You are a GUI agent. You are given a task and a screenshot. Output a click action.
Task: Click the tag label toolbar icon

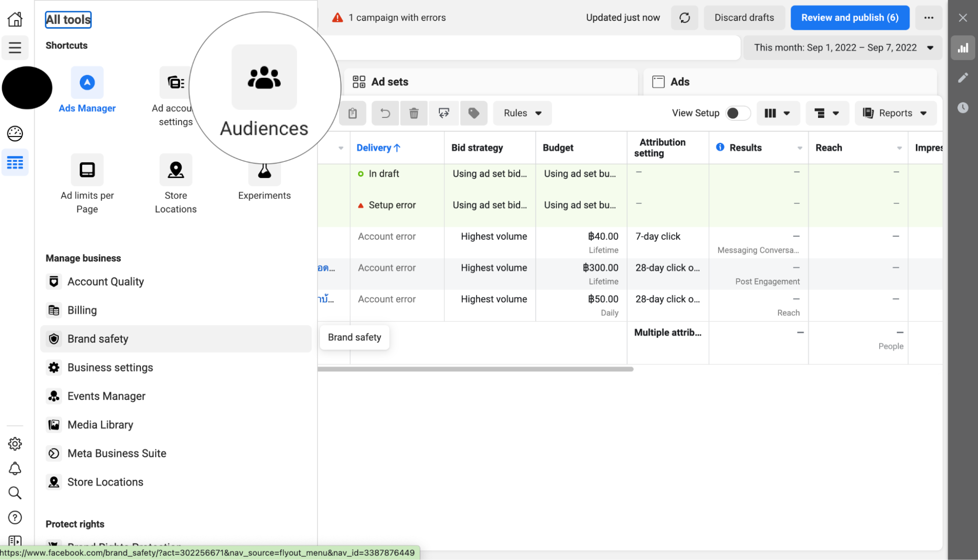point(474,113)
